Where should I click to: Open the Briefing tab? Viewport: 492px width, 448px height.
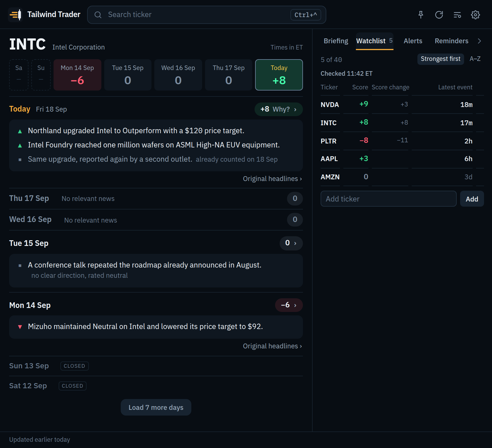(336, 41)
